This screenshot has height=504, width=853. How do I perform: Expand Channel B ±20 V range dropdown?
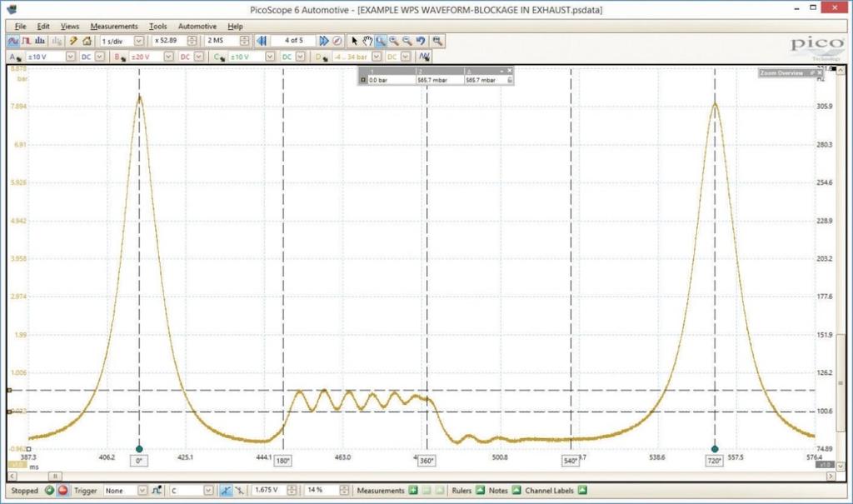coord(168,57)
